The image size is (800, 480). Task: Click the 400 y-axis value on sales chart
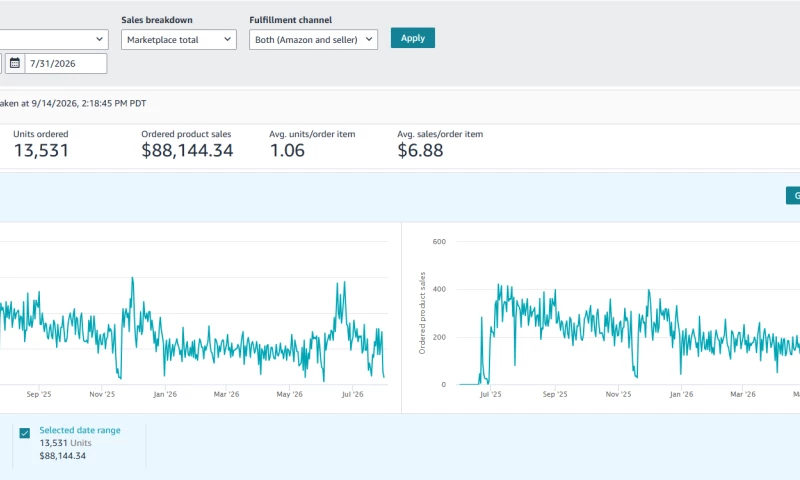(x=439, y=289)
